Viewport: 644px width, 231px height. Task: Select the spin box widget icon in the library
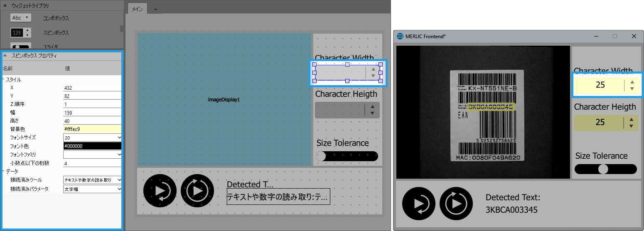pos(21,32)
